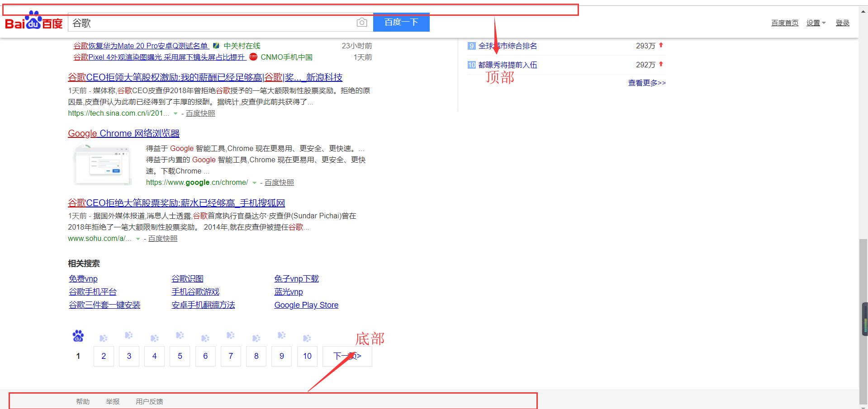Open 百度快照 for the Chrome result
This screenshot has height=409, width=868.
pos(279,183)
